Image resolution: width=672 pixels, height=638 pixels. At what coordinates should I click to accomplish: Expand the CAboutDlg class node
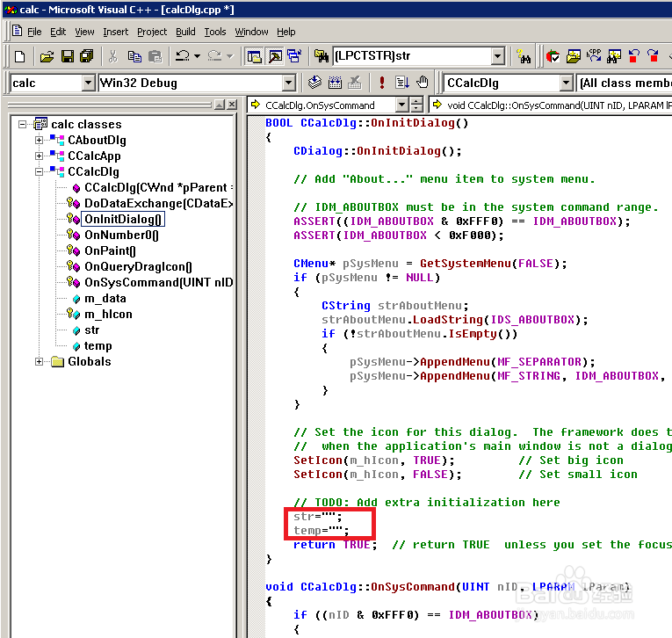[39, 141]
